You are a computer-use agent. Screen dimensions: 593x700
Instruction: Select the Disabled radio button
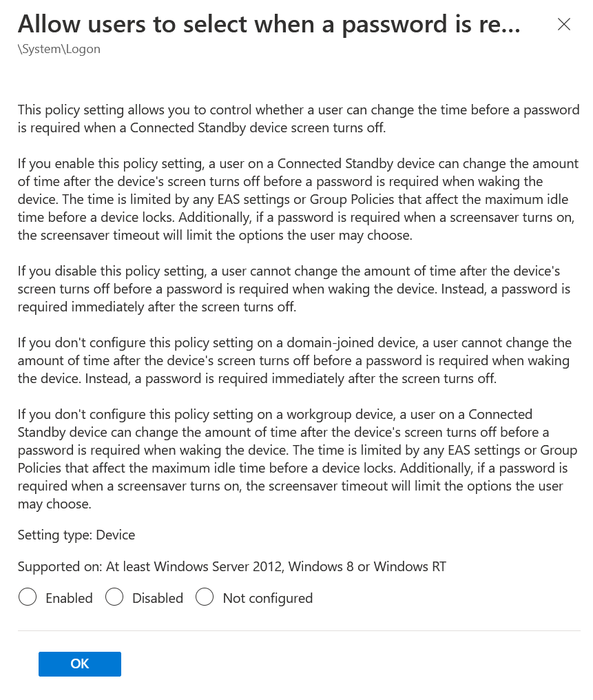[x=114, y=597]
